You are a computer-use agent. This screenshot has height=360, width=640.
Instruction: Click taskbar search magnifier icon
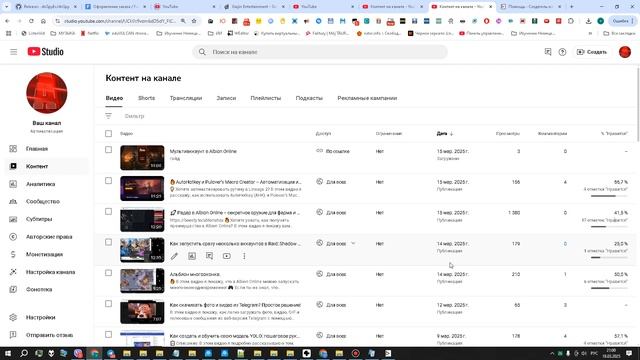pyautogui.click(x=24, y=353)
